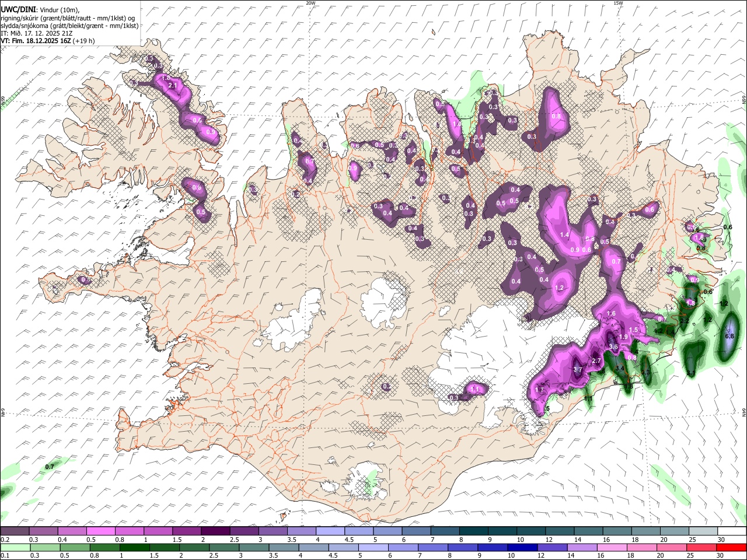Click the 3.4 rain value on the map
The width and height of the screenshot is (747, 560).
pos(620,369)
